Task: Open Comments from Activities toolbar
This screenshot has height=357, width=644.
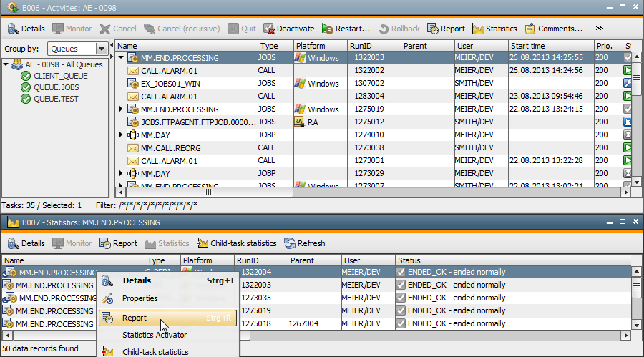Action: [554, 29]
